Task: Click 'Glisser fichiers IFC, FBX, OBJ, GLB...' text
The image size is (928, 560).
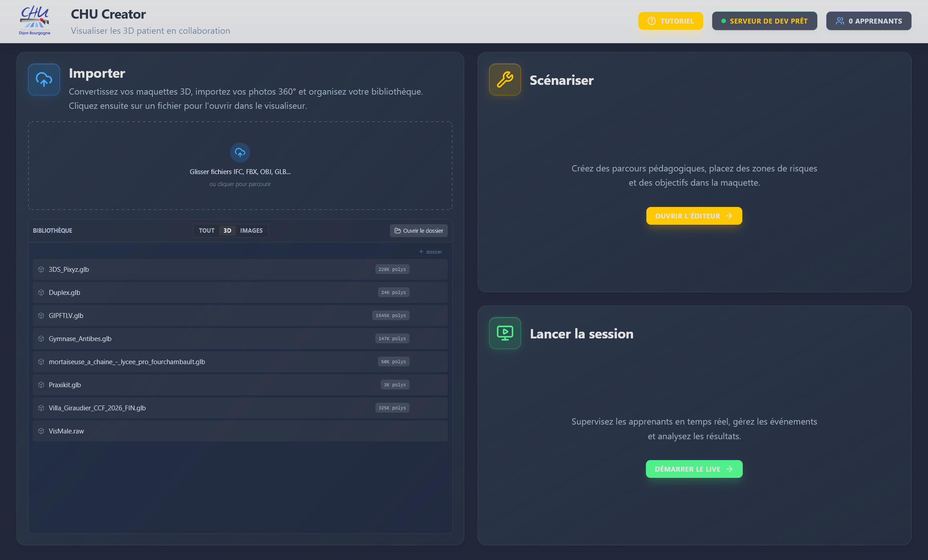Action: point(240,172)
